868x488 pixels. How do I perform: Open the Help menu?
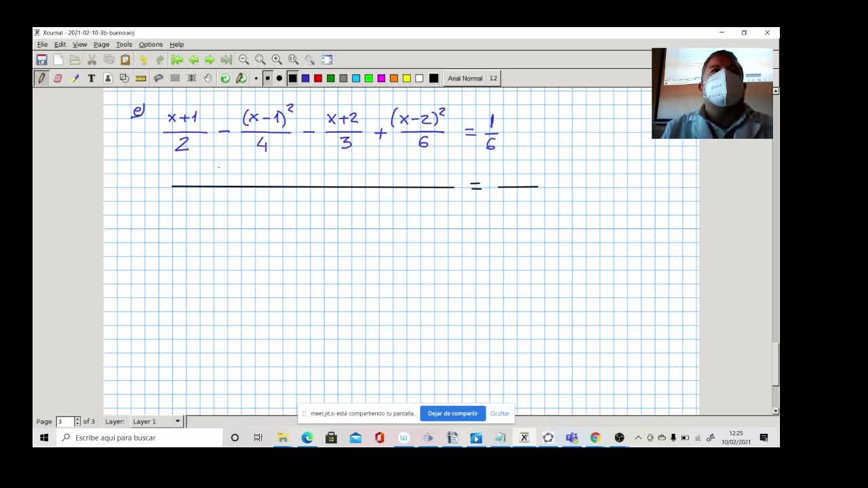click(177, 45)
